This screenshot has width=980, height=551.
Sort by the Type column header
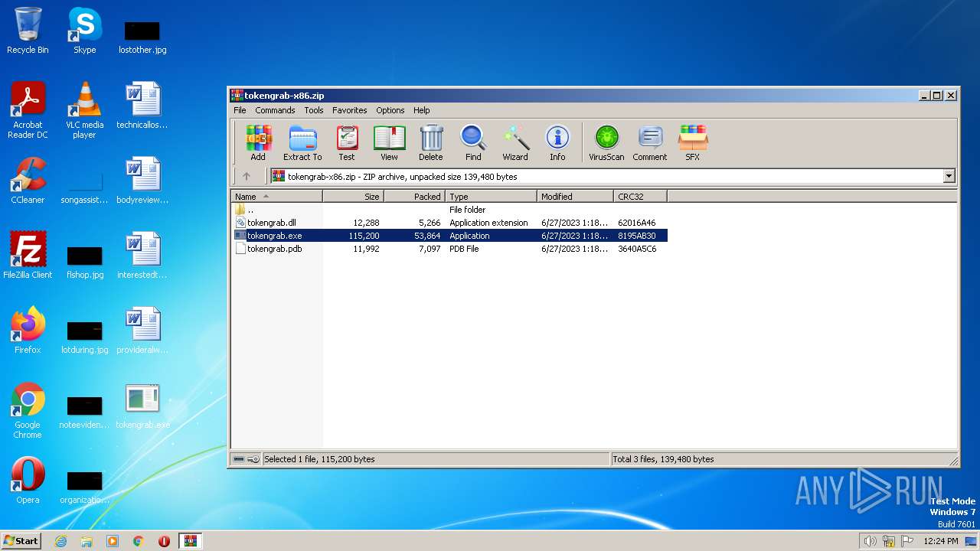491,197
